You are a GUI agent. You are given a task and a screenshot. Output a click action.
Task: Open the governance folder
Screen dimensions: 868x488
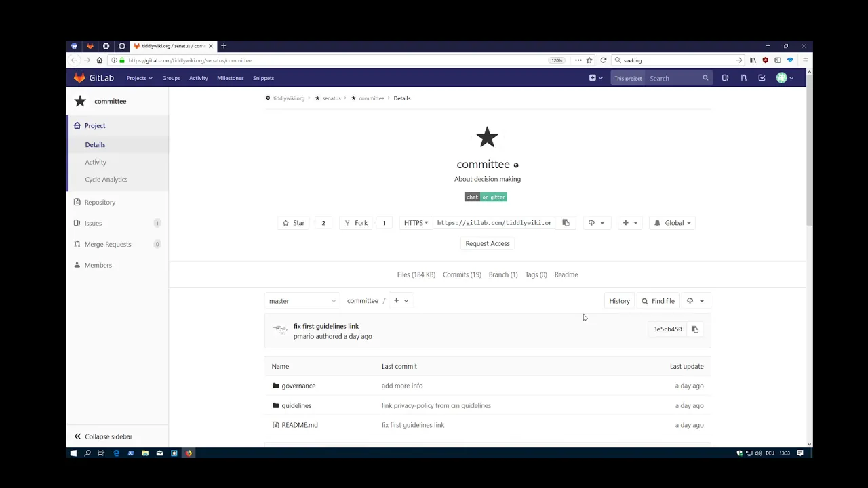(298, 386)
